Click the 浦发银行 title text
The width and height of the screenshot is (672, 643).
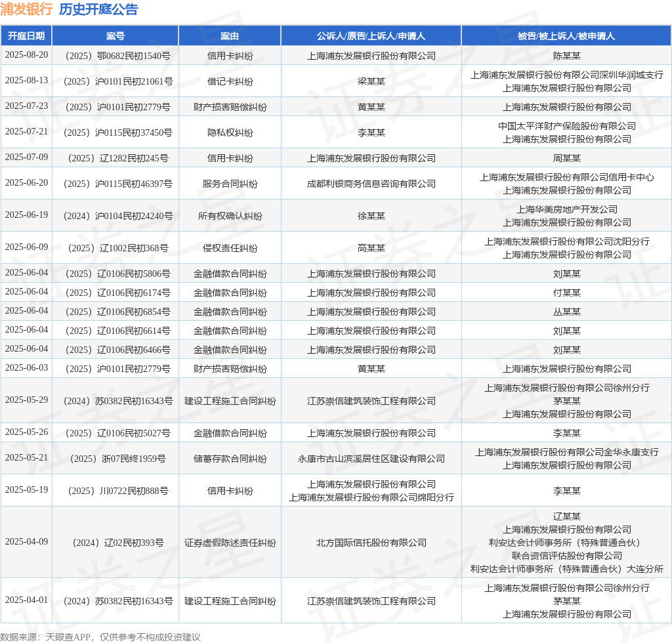coord(26,9)
